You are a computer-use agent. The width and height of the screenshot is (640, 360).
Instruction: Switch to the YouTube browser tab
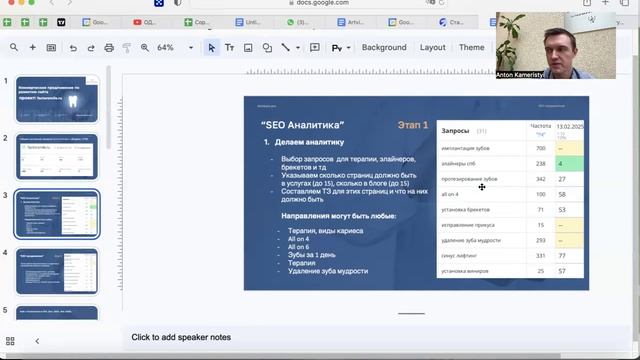point(145,22)
